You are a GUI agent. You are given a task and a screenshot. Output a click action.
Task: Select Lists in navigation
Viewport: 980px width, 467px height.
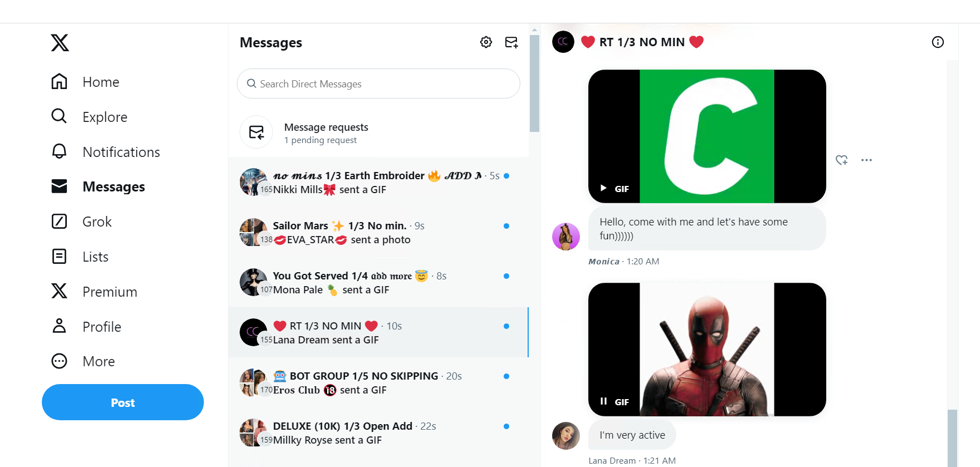80,257
